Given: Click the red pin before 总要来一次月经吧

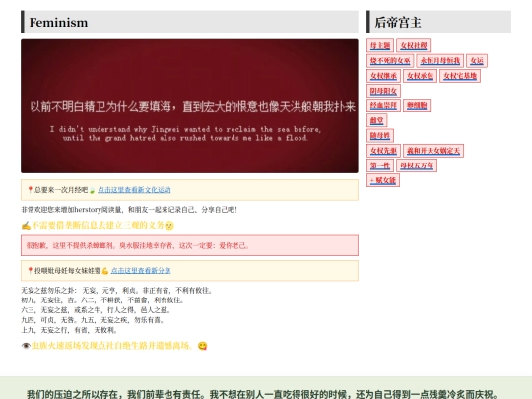Looking at the screenshot, I should pyautogui.click(x=30, y=190).
